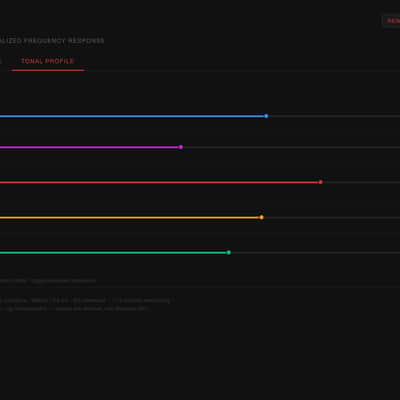Click gray track right of magenta handle
Screen dimensions: 400x400
[x=291, y=147]
